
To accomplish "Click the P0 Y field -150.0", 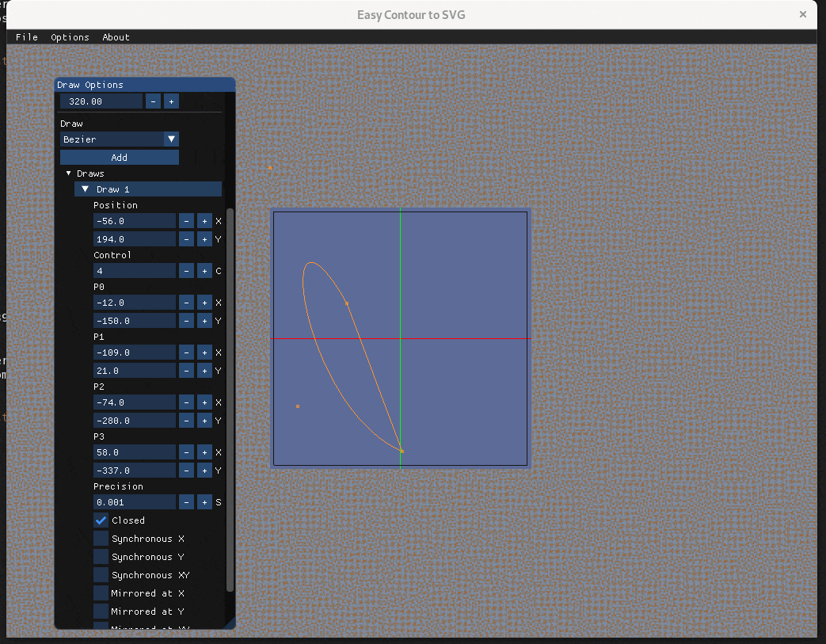I will pos(135,321).
